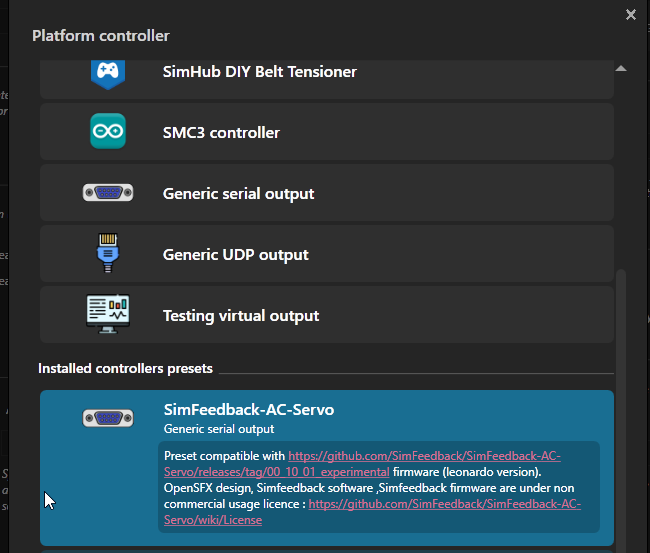Click the Generic UDP output ethernet icon
The height and width of the screenshot is (553, 650).
[x=108, y=254]
